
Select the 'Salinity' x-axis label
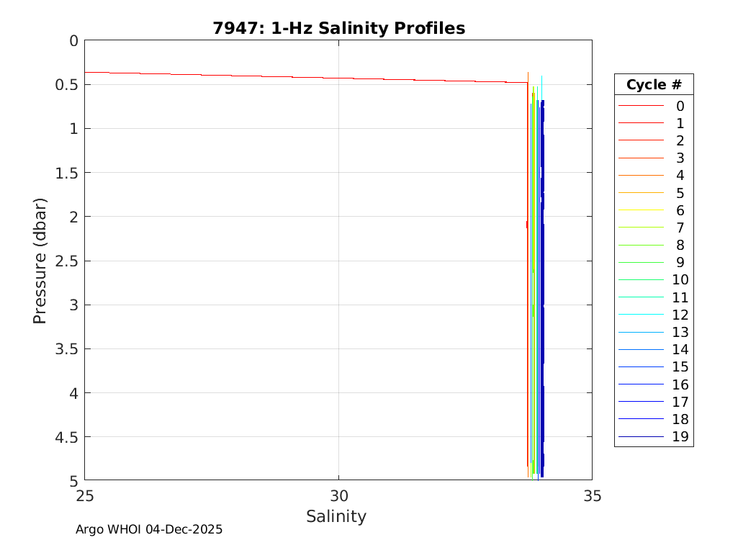336,516
